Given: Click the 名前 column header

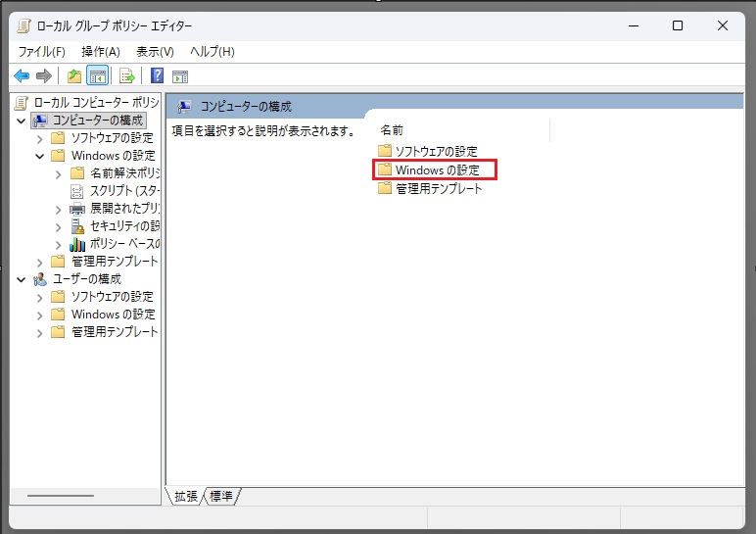Looking at the screenshot, I should point(392,130).
